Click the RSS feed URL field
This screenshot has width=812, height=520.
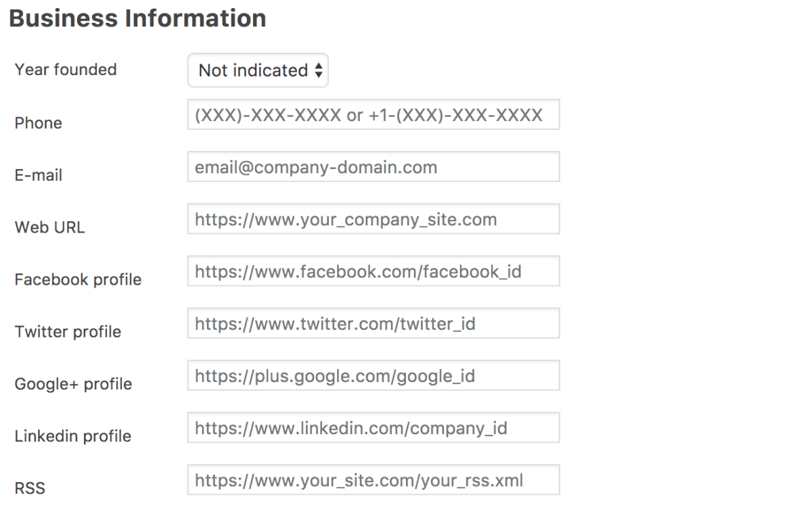point(373,479)
